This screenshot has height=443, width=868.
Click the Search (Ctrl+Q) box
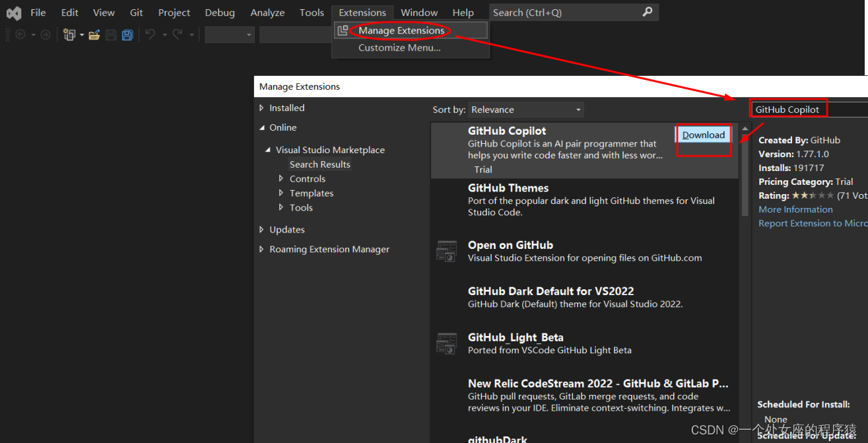click(x=574, y=13)
